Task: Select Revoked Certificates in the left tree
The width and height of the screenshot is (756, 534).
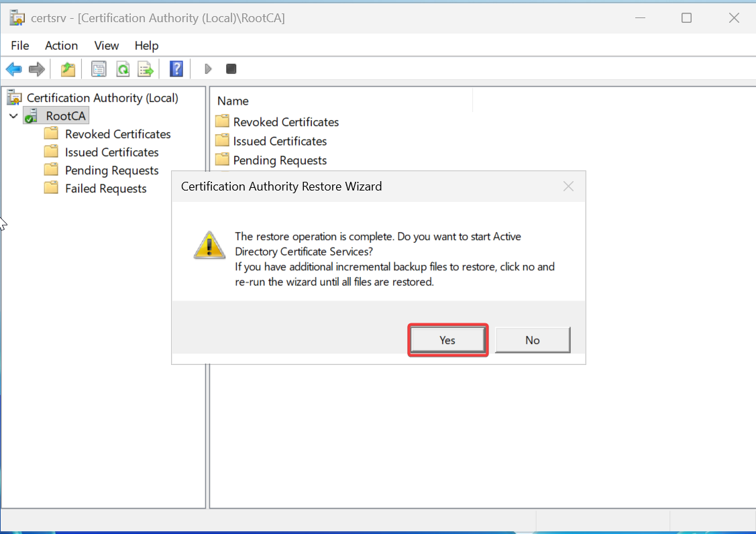Action: pyautogui.click(x=117, y=134)
